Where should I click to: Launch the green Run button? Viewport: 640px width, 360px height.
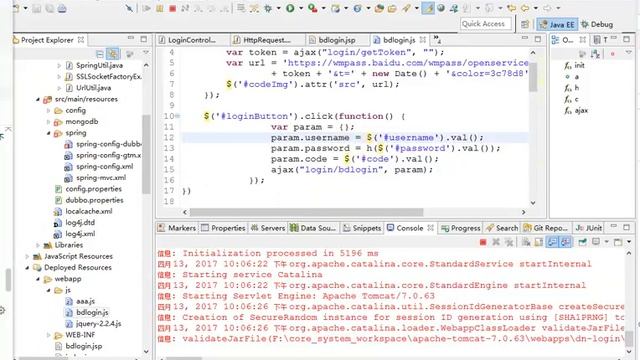click(x=290, y=8)
